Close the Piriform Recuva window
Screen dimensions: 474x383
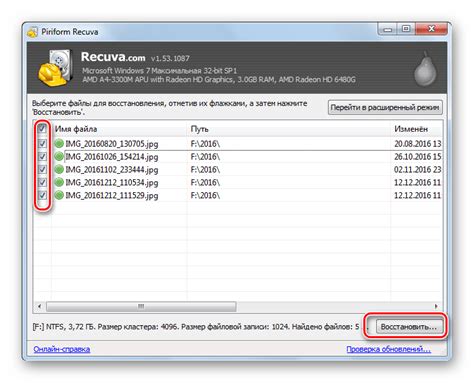[x=431, y=29]
